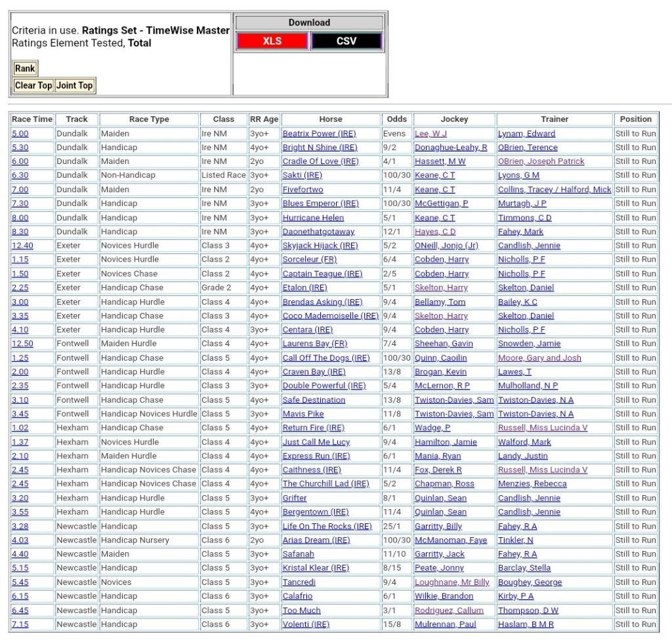Click horse link Volenti (IRE)
The image size is (672, 644).
(x=306, y=624)
